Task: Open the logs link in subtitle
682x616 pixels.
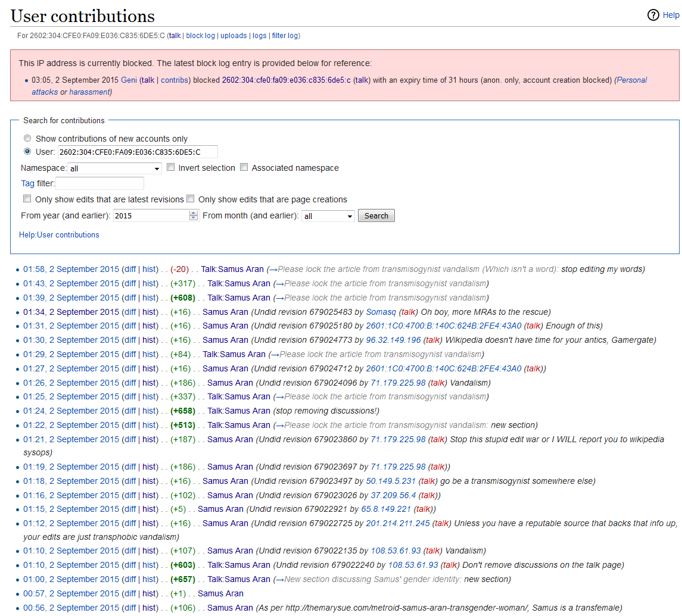Action: tap(260, 36)
